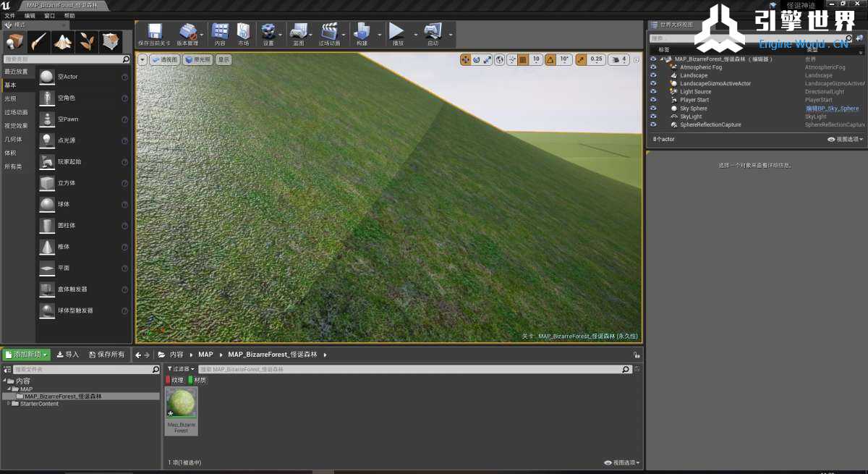Screen dimensions: 868x474
Task: Select the Paint mode brush icon
Action: [39, 42]
